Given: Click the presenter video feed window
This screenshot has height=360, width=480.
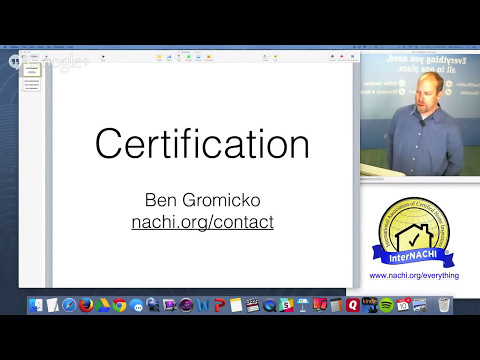Looking at the screenshot, I should click(x=420, y=115).
